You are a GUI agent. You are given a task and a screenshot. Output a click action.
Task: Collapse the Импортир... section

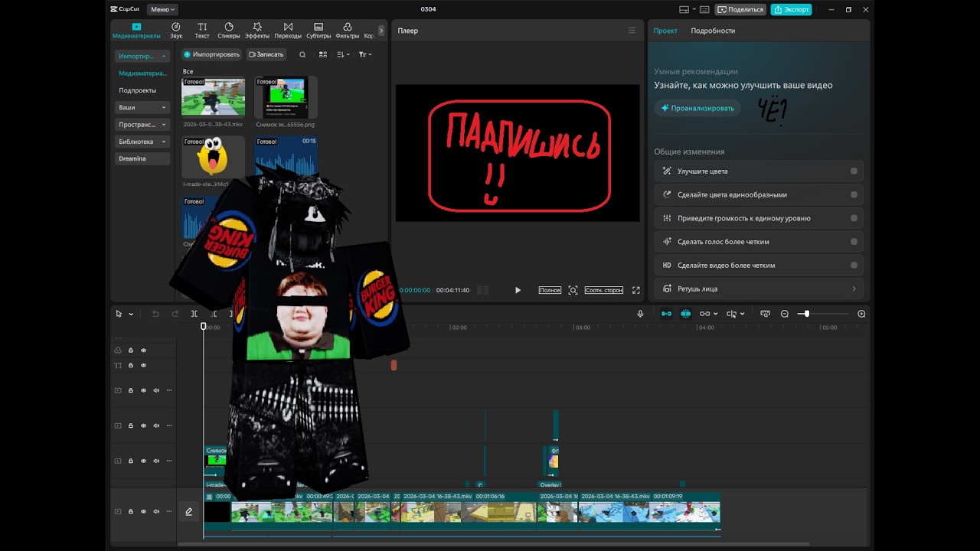click(x=163, y=57)
